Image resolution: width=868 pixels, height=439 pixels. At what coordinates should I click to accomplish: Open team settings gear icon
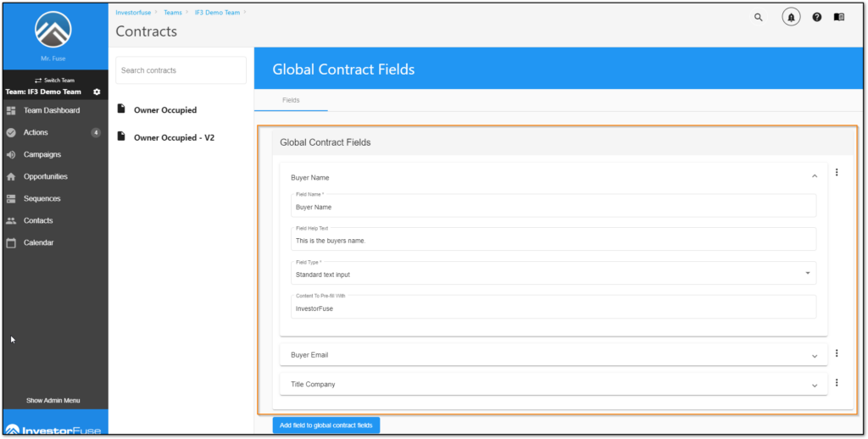pyautogui.click(x=97, y=92)
